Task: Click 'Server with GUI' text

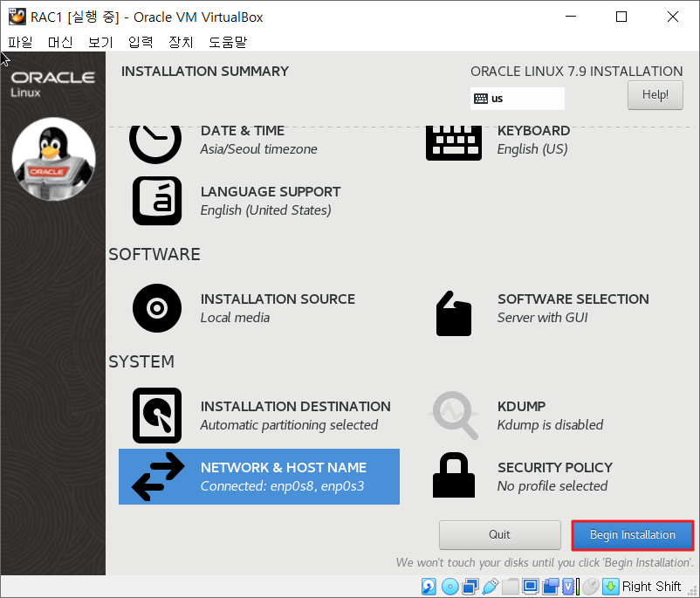Action: point(542,318)
